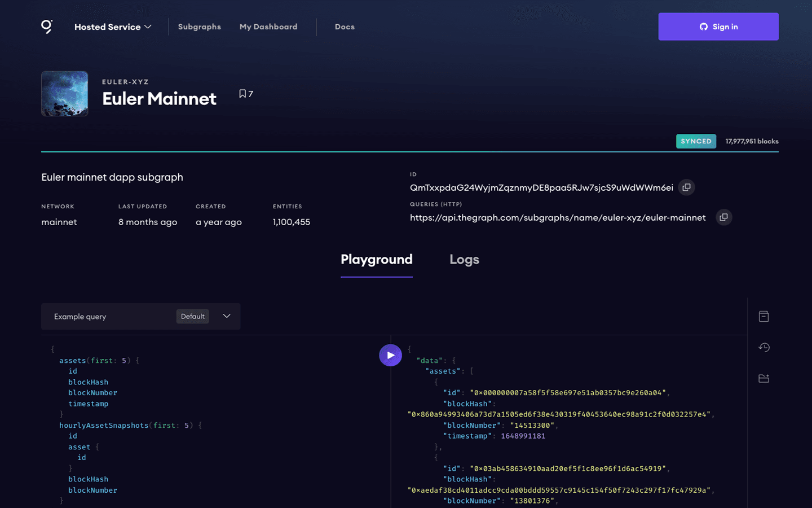Go to the Subgraphs page
The height and width of the screenshot is (508, 812).
[200, 27]
